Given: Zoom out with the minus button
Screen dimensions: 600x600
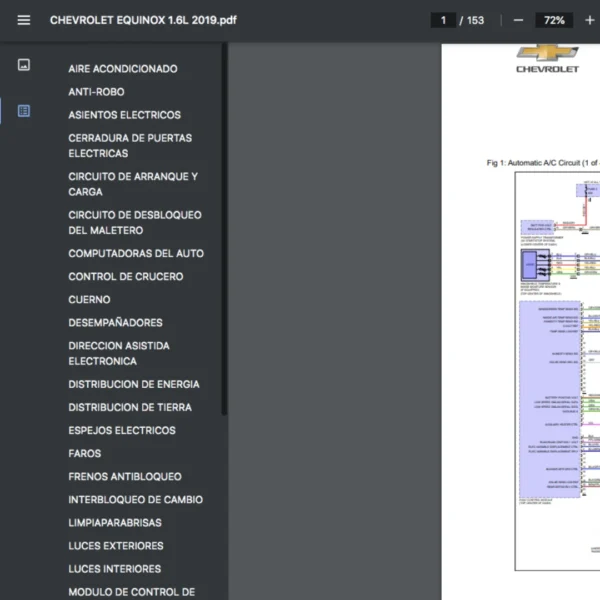Looking at the screenshot, I should click(x=518, y=20).
